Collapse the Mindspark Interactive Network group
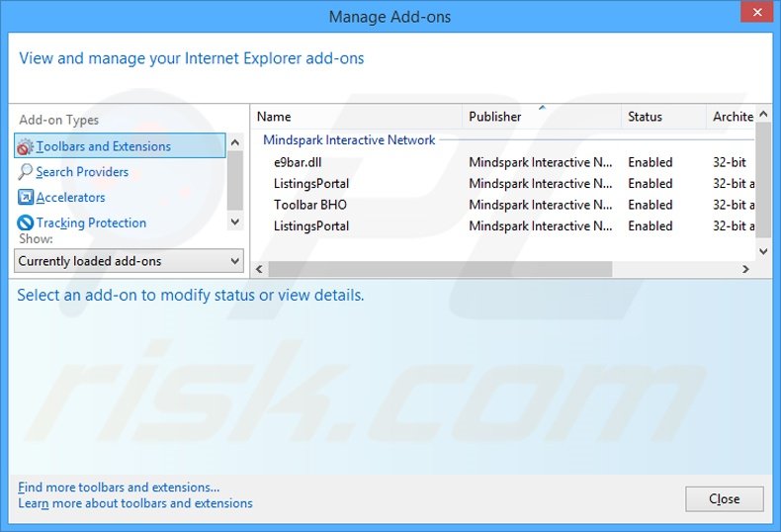Screen dimensions: 781x532 [349, 140]
